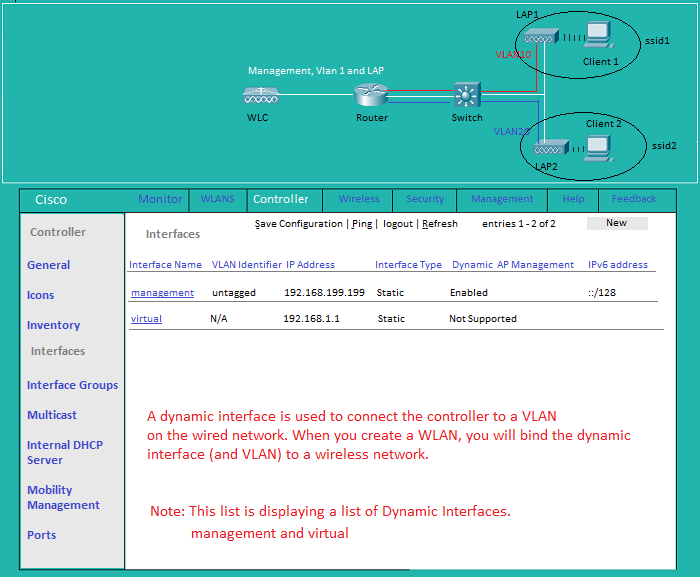The width and height of the screenshot is (700, 577).
Task: Open Mobility Management in the sidebar
Action: pos(63,498)
